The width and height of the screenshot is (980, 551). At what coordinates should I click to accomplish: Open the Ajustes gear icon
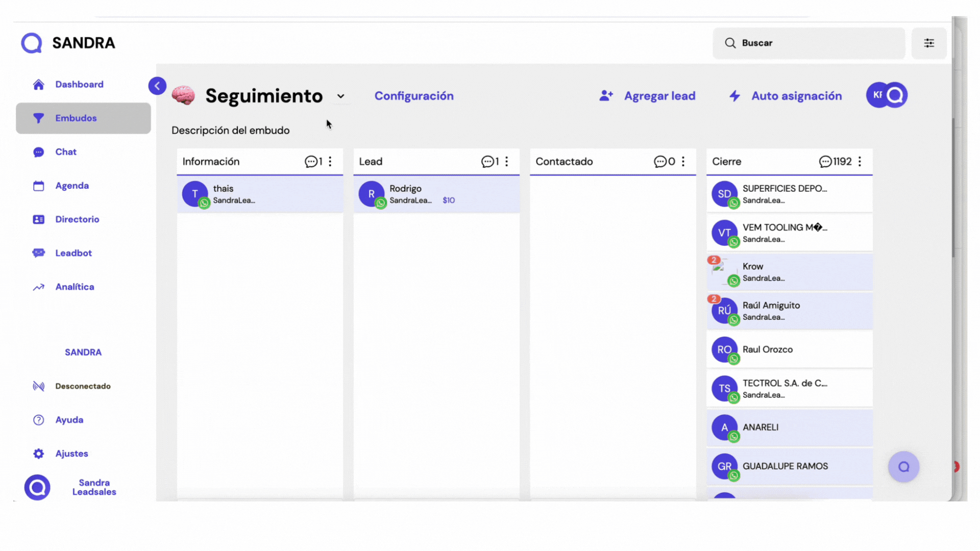38,454
